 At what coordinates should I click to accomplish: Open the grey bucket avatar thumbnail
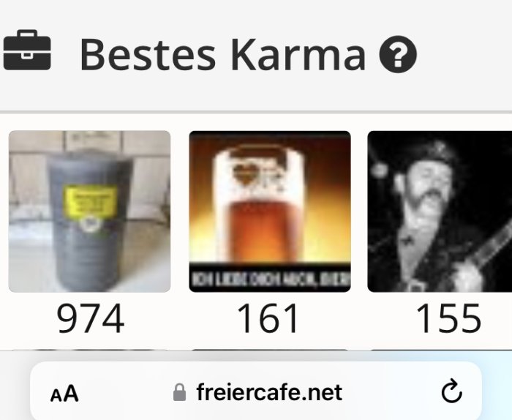(89, 211)
